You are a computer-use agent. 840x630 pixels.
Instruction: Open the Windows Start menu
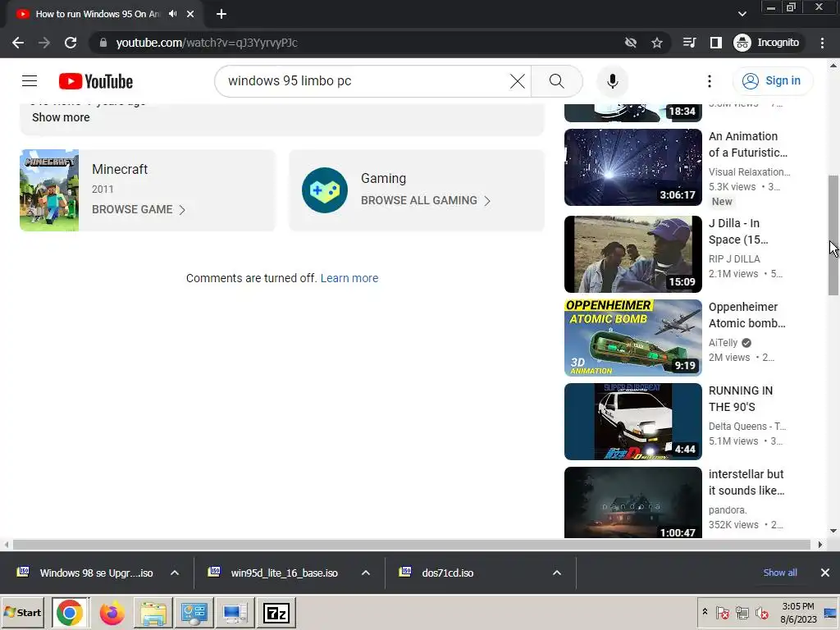pyautogui.click(x=22, y=612)
